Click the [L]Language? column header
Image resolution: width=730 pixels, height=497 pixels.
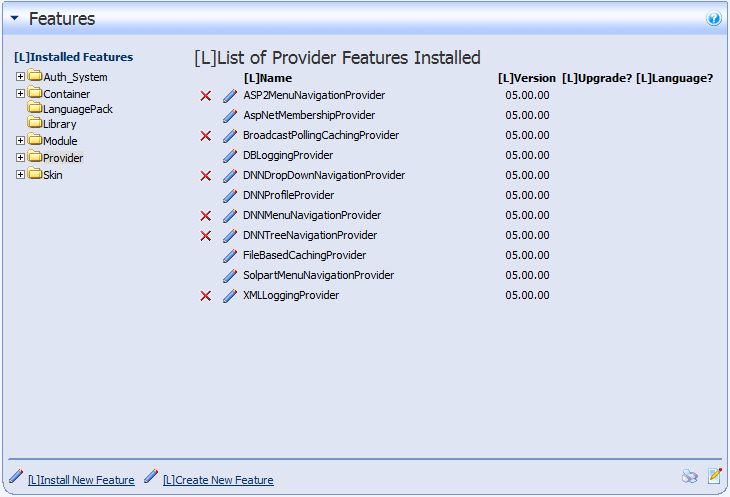click(x=674, y=78)
